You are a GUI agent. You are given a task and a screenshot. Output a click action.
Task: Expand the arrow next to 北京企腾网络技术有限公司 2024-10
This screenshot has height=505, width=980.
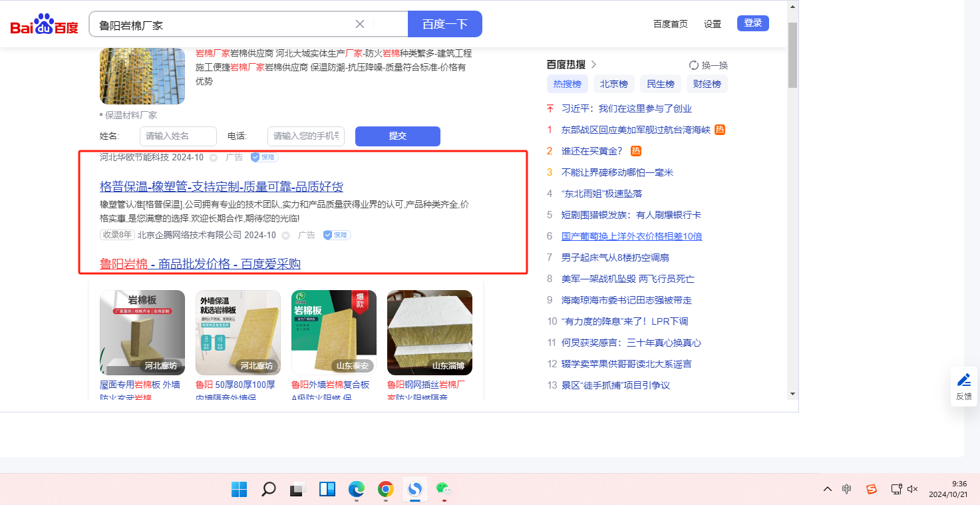tap(286, 236)
